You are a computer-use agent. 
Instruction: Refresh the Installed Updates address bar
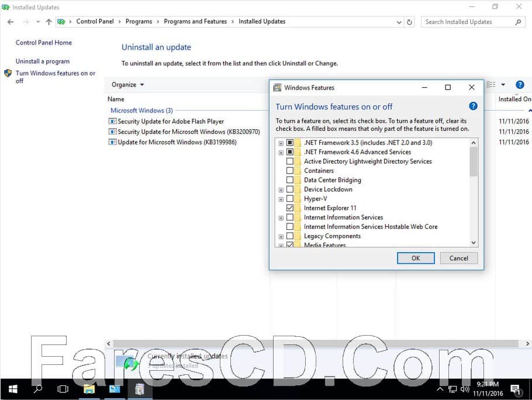point(409,22)
